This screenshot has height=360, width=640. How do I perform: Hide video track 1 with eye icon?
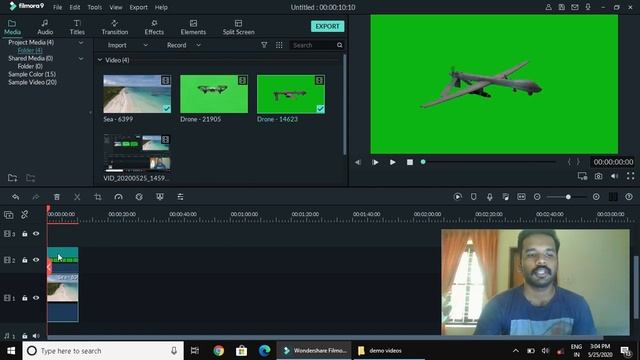coord(36,298)
